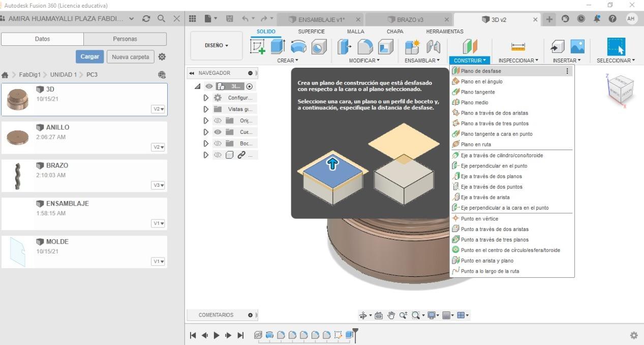The height and width of the screenshot is (345, 644).
Task: Open the V3 version dropdown for BRAZO
Action: pyautogui.click(x=159, y=185)
